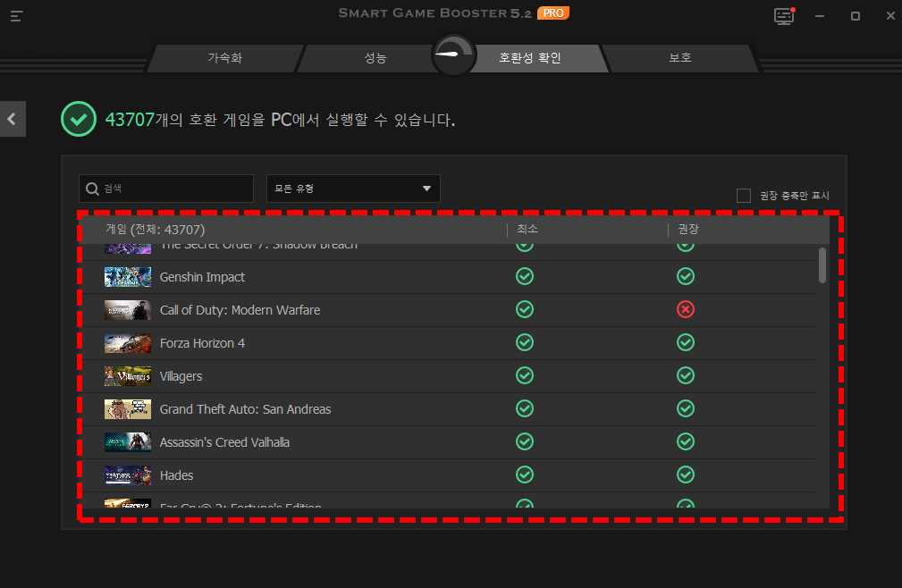The image size is (902, 588).
Task: Click the 권장 column header
Action: [x=688, y=229]
